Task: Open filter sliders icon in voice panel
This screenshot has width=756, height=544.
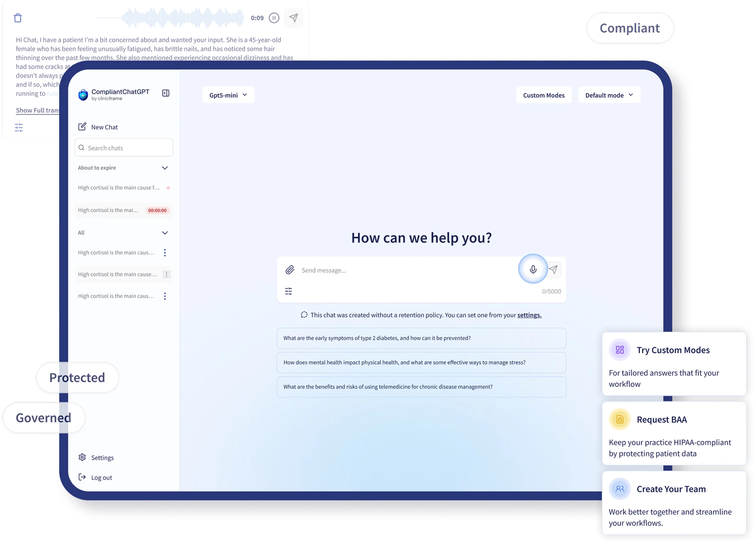Action: pos(19,128)
